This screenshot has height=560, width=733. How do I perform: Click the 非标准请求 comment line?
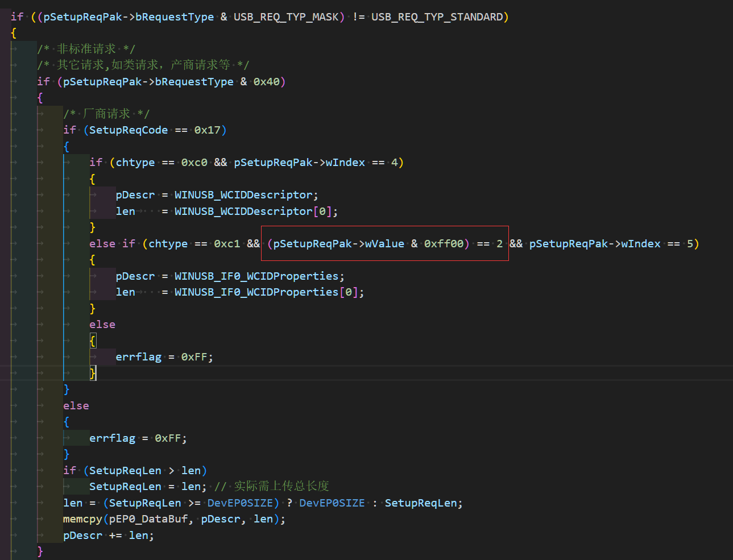pyautogui.click(x=86, y=49)
